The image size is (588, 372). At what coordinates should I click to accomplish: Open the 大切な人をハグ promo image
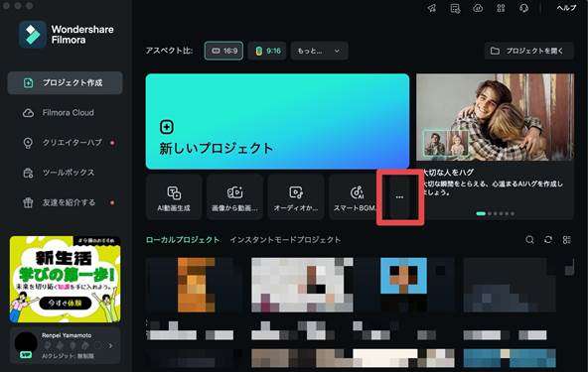(x=495, y=117)
